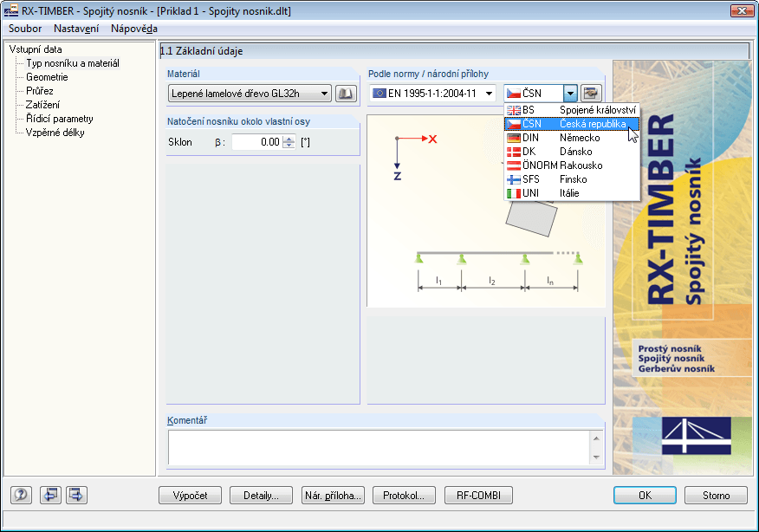Open Vzpěrné délky tree item

[x=55, y=133]
